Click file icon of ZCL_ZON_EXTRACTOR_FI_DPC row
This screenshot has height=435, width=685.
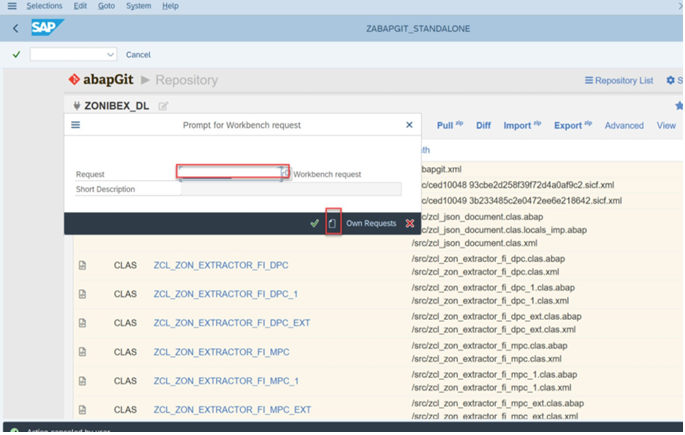(82, 265)
